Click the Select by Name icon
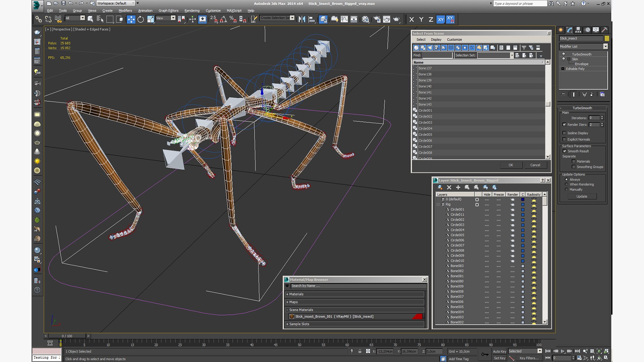The width and height of the screenshot is (644, 362). [100, 19]
